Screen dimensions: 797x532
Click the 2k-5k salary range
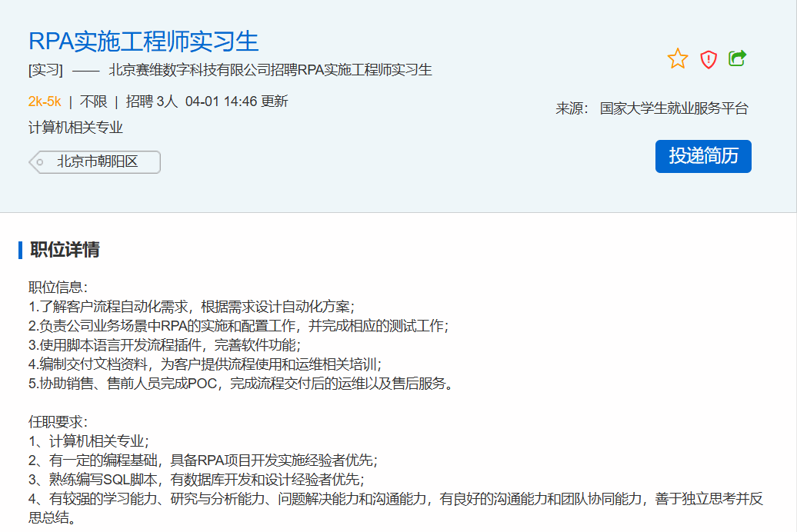click(x=45, y=101)
